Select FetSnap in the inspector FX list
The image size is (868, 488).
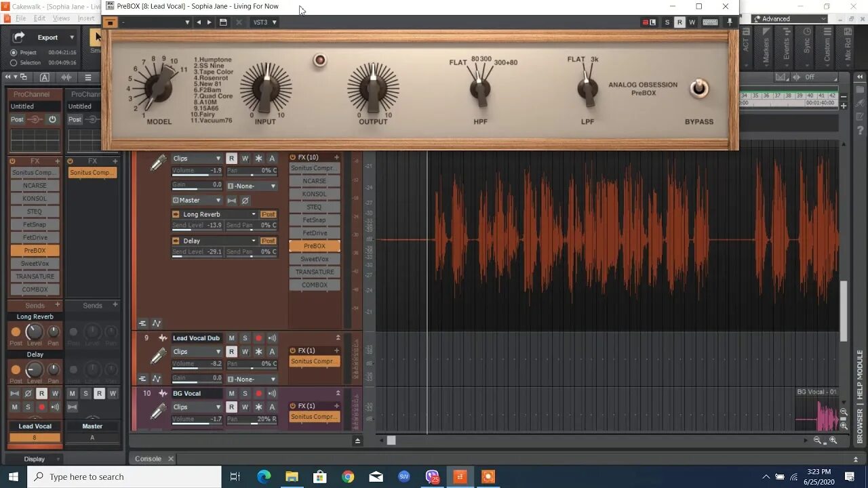point(35,224)
